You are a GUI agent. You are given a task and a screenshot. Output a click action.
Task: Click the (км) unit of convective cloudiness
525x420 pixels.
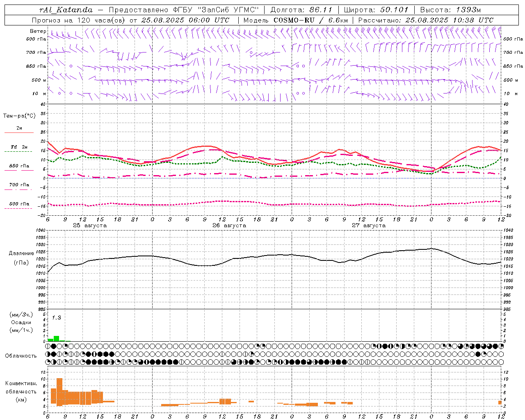tap(21, 399)
